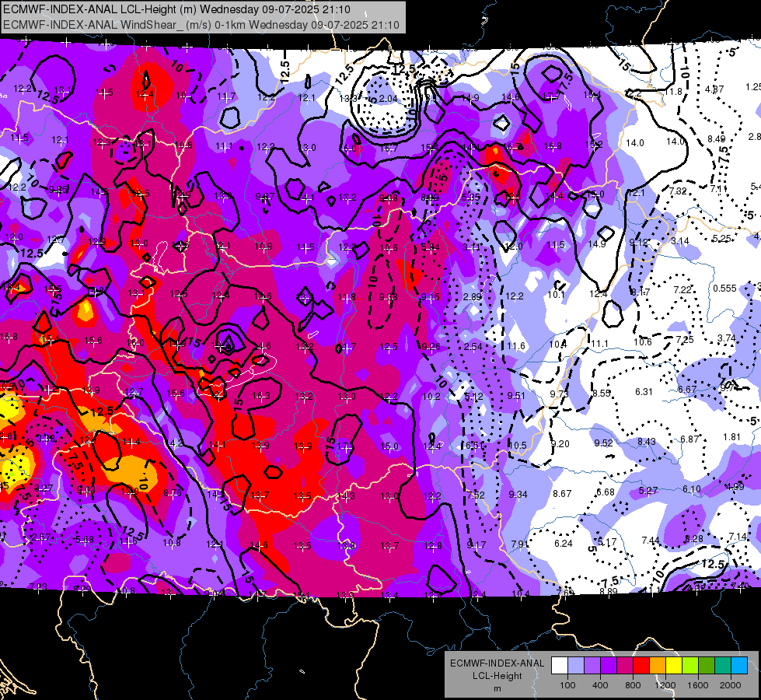Click the map value 9.34
Image resolution: width=761 pixels, height=700 pixels.
tap(518, 494)
